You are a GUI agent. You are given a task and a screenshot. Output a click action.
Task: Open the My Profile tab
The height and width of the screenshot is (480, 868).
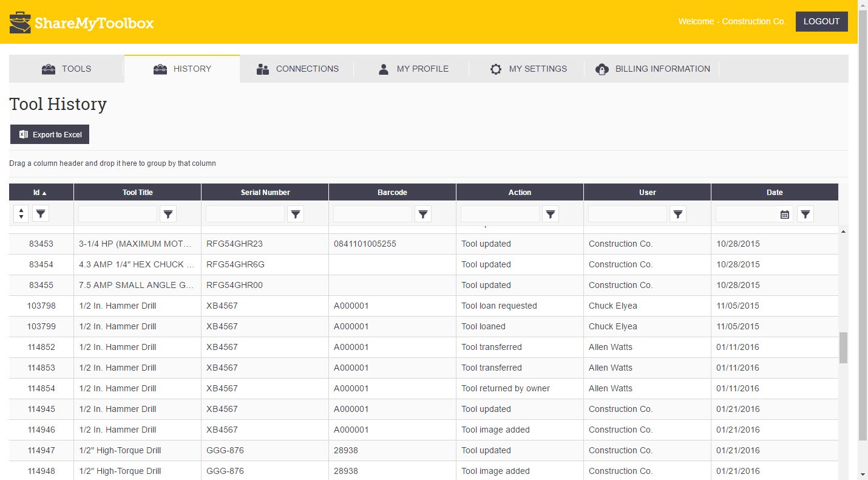(x=413, y=69)
